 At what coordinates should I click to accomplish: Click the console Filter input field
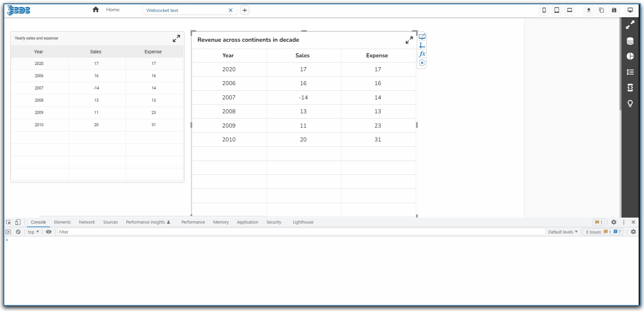point(298,232)
